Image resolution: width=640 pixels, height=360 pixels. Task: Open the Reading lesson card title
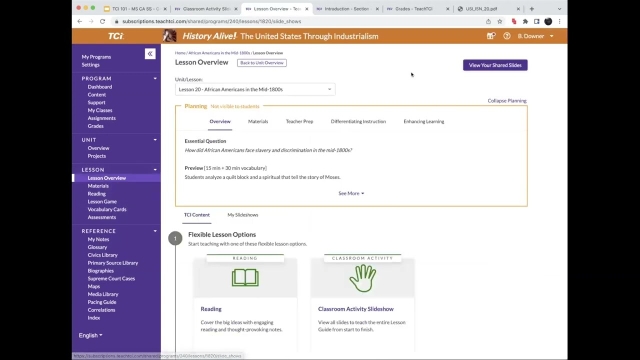(x=211, y=309)
